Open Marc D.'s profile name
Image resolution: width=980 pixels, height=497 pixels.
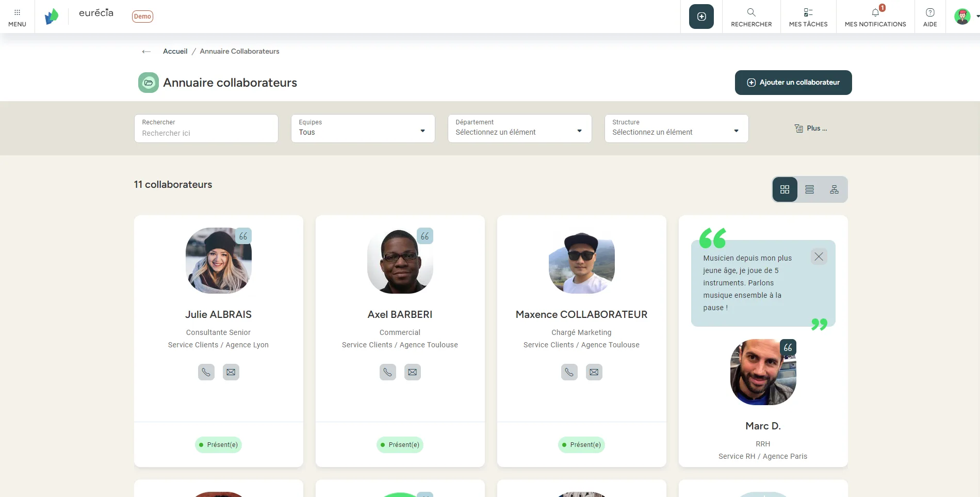pyautogui.click(x=763, y=426)
